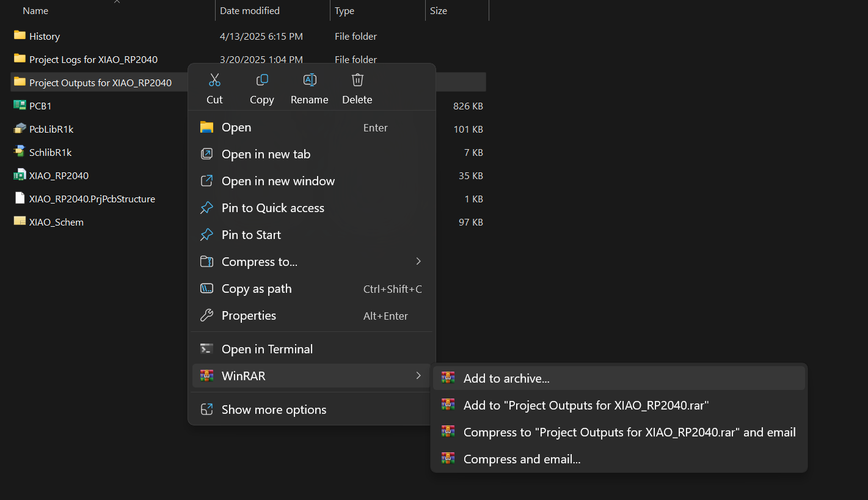
Task: Click the Delete trash icon
Action: click(x=357, y=80)
